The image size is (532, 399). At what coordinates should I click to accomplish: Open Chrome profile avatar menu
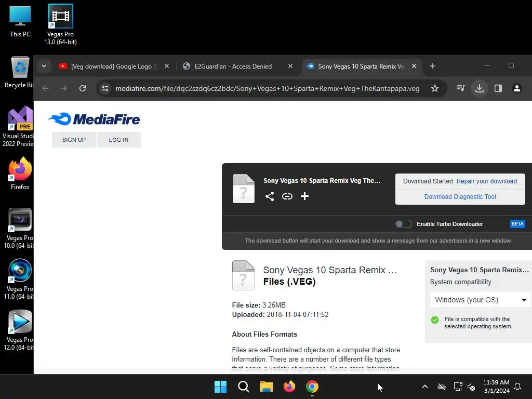tap(517, 88)
